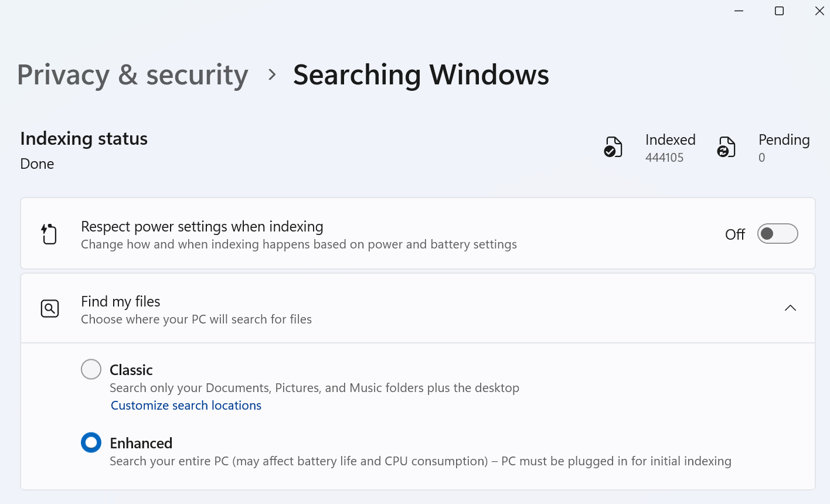Click the Indexed label
The image size is (830, 504).
click(670, 140)
